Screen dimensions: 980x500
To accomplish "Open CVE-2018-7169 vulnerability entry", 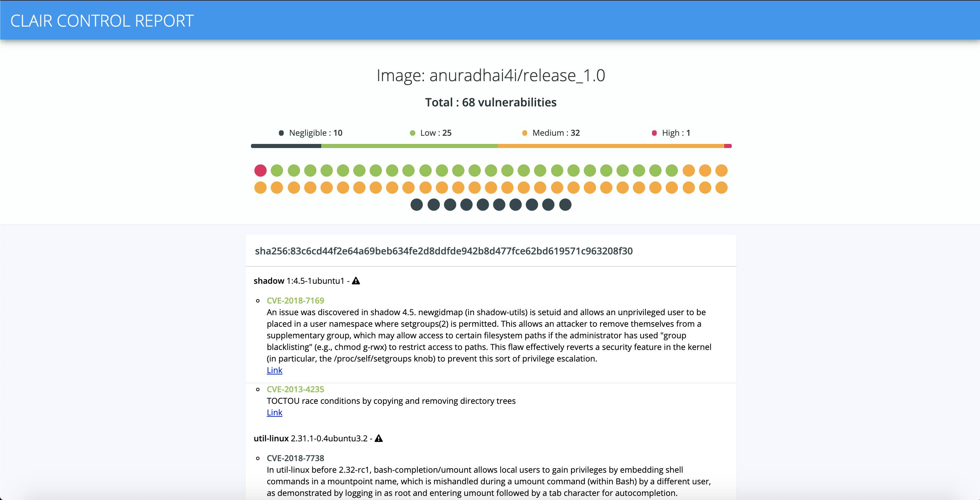I will 295,300.
